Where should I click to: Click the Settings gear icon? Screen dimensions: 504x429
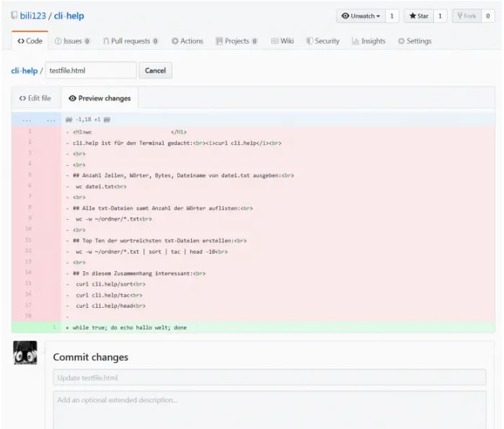pyautogui.click(x=401, y=41)
